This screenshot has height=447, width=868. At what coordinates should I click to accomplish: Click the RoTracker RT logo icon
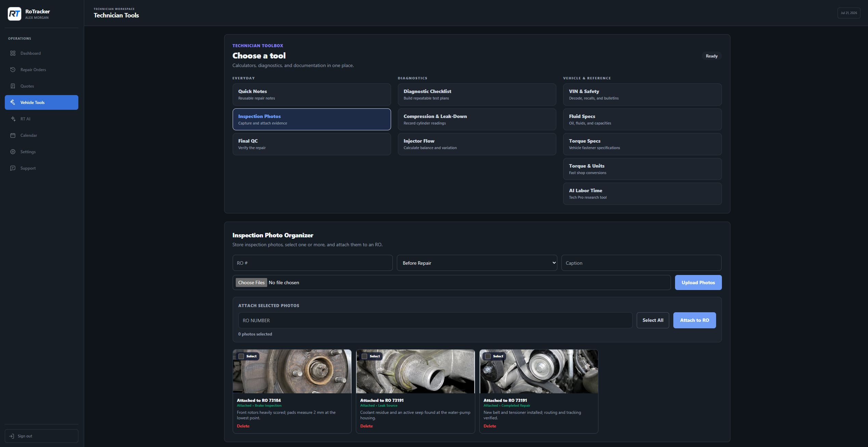coord(14,14)
